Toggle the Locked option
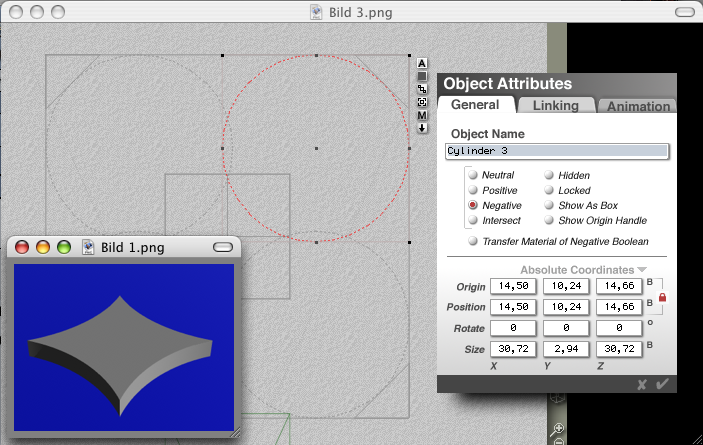The image size is (703, 445). point(549,190)
